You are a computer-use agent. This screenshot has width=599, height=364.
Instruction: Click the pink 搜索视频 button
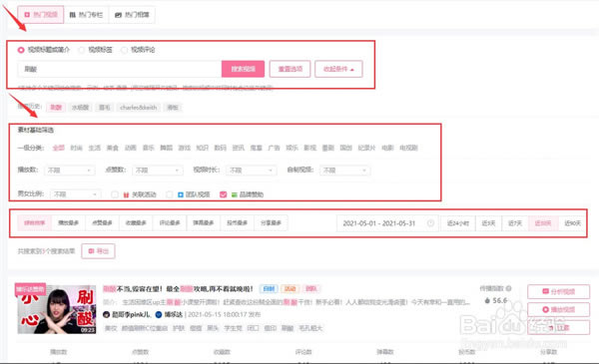[x=243, y=69]
